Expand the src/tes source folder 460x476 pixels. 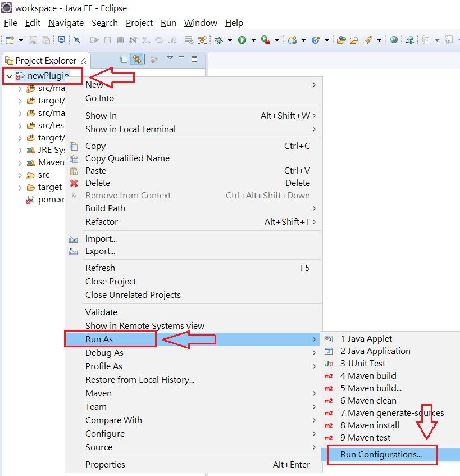click(x=20, y=126)
